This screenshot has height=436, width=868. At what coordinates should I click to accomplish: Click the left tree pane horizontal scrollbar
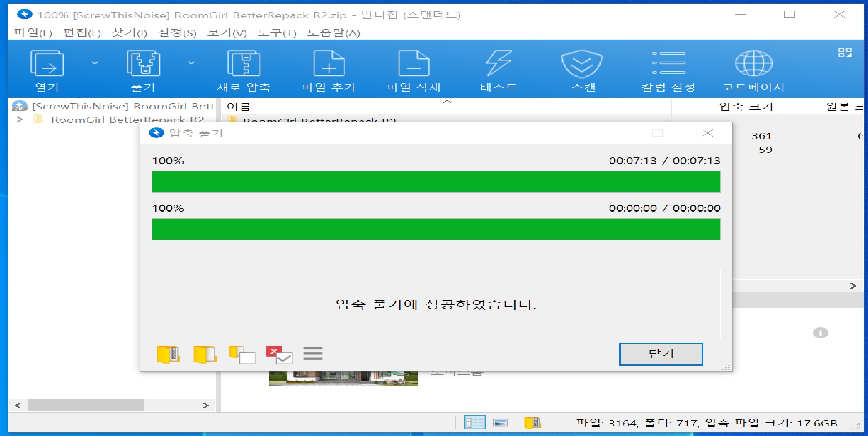[86, 405]
